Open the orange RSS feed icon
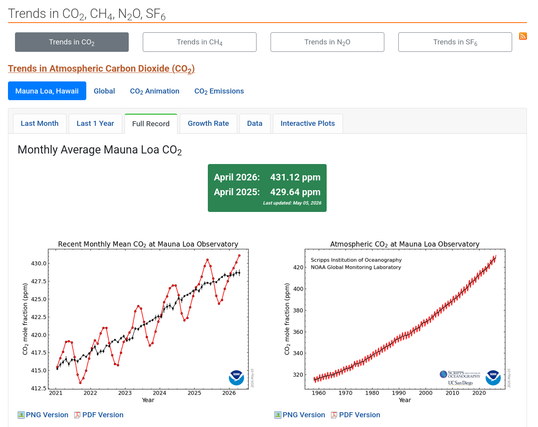Viewport: 538px width, 427px height. point(523,36)
